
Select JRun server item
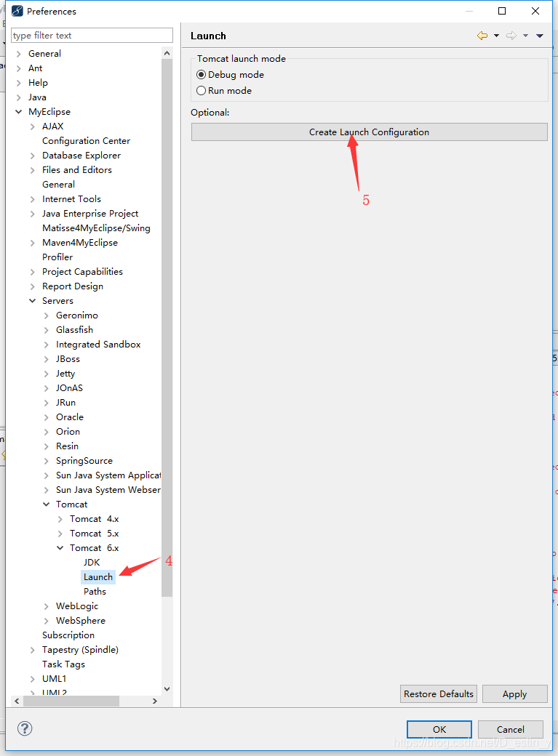point(65,403)
